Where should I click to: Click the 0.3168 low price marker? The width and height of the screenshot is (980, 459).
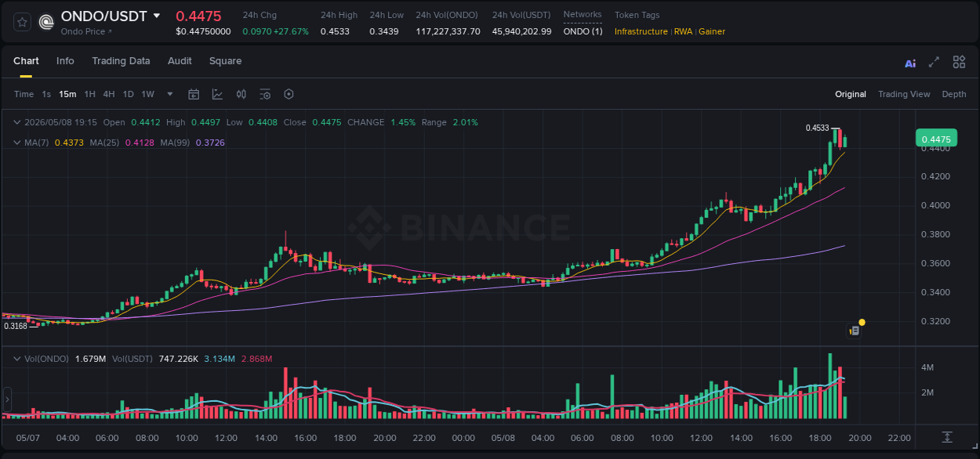(16, 326)
